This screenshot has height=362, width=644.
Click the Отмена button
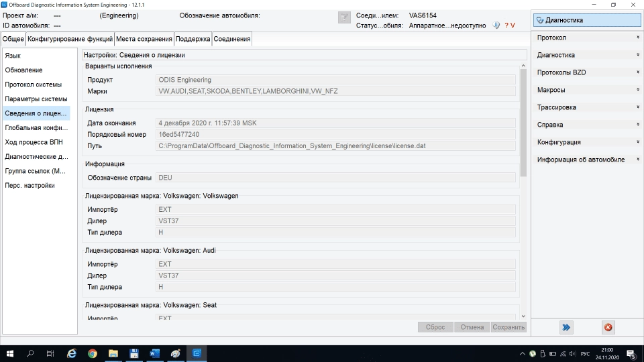coord(472,327)
